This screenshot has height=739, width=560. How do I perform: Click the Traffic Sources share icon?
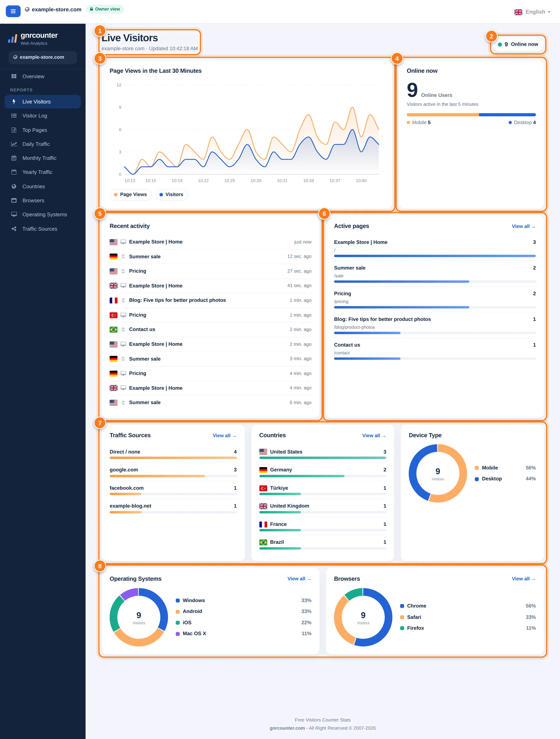point(14,229)
